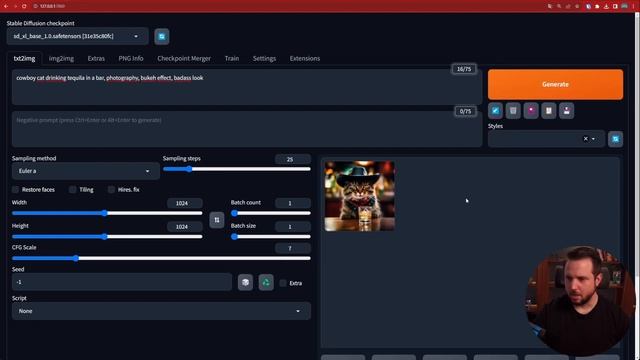Apply selected styles using the clipboard icon
640x360 pixels.
549,111
